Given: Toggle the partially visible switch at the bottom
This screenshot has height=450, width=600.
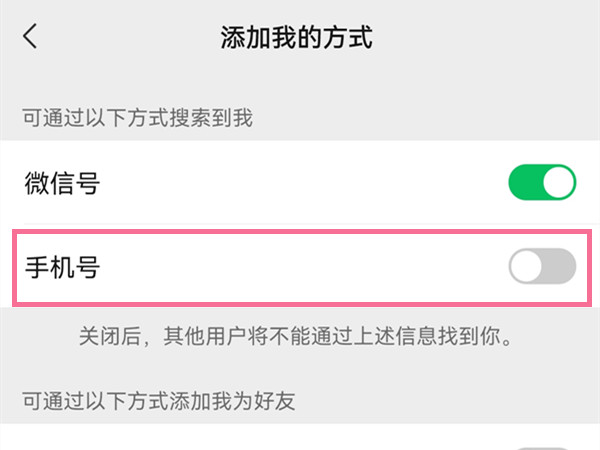Looking at the screenshot, I should [x=542, y=446].
